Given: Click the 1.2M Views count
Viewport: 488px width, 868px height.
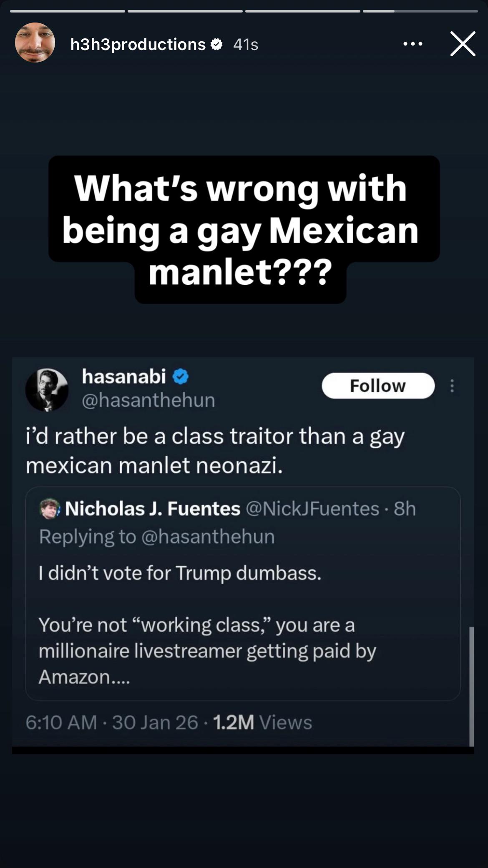Looking at the screenshot, I should (262, 722).
